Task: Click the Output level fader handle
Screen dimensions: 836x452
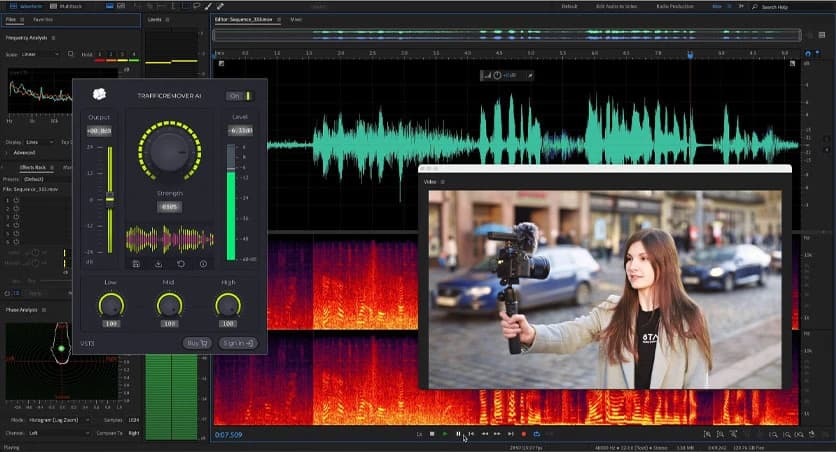Action: (x=109, y=197)
